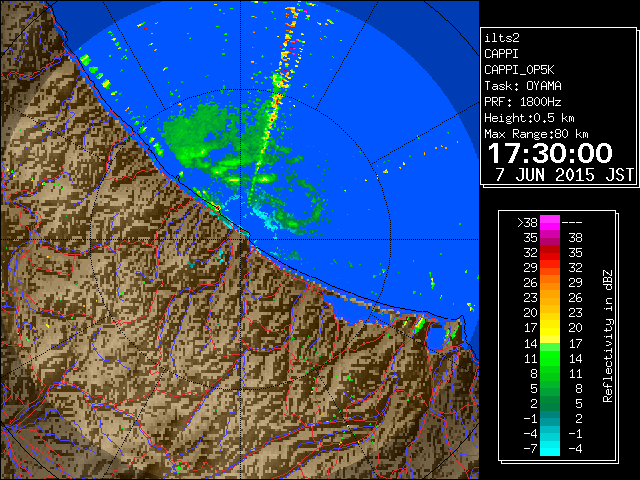
Task: Select the "7 JUN 2015 JST" date
Action: click(x=564, y=175)
